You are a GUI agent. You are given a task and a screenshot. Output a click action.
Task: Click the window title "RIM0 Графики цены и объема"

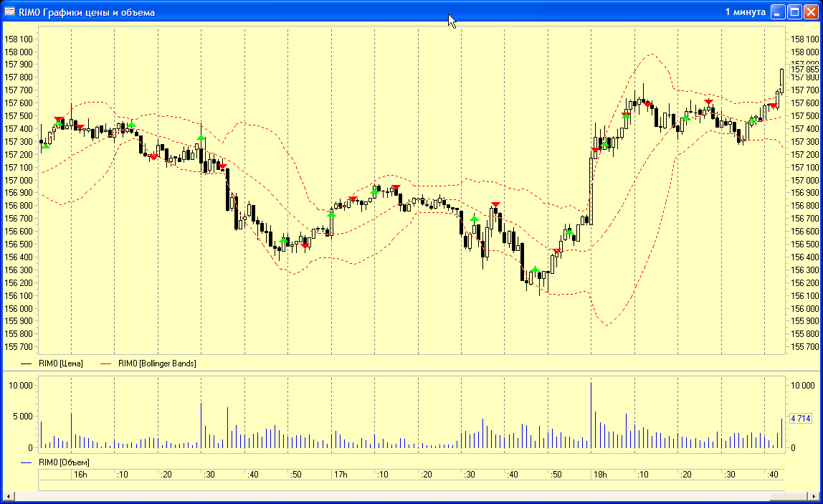pyautogui.click(x=87, y=13)
